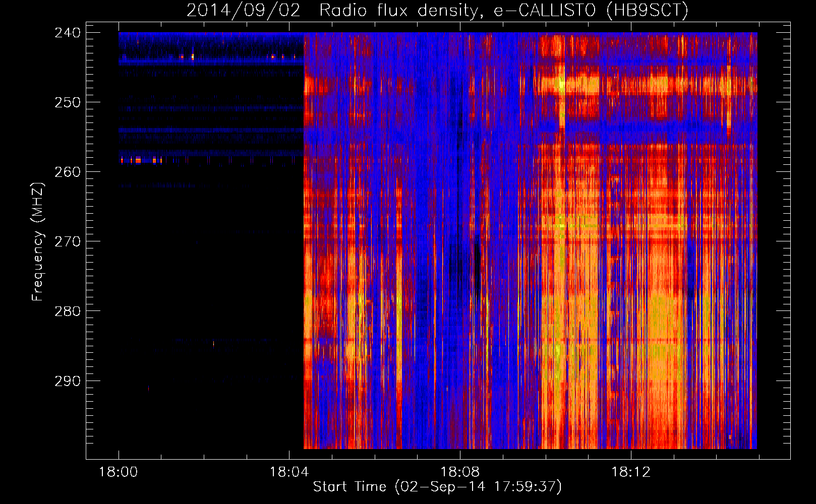Click the 290 frequency tick label
This screenshot has height=504, width=816.
[68, 381]
